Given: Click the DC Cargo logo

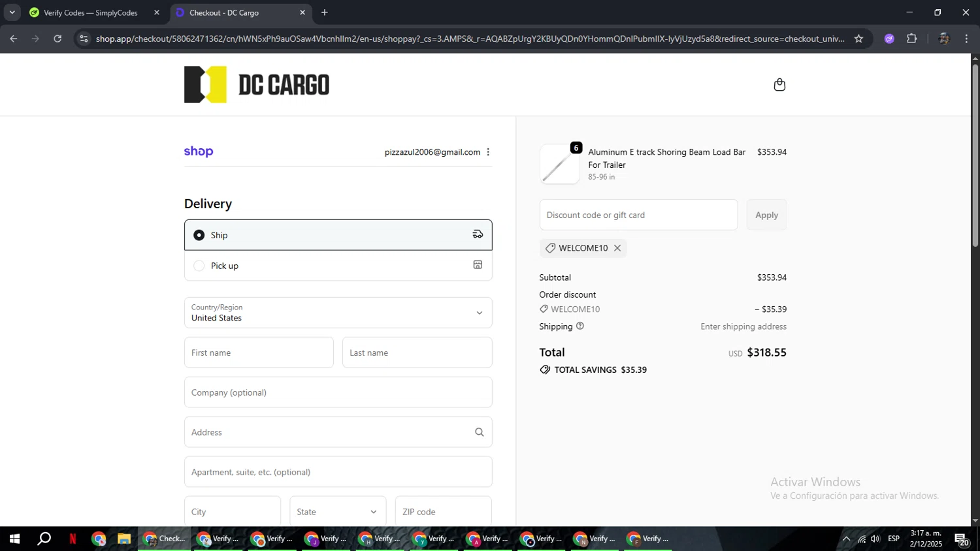Looking at the screenshot, I should (257, 85).
